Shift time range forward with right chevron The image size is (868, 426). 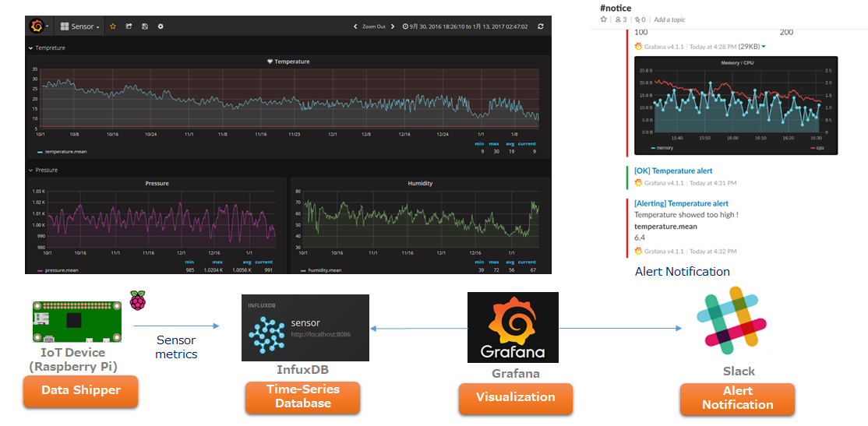(x=393, y=26)
